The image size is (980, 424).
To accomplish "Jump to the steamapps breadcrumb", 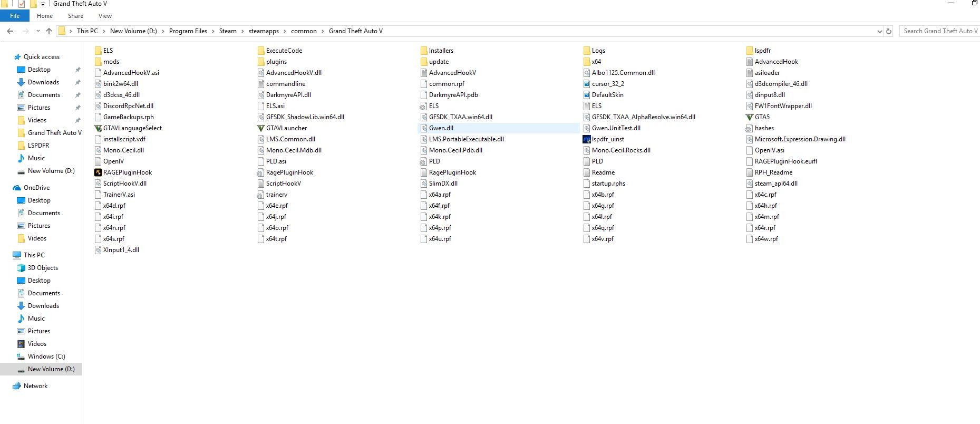I will tap(264, 31).
